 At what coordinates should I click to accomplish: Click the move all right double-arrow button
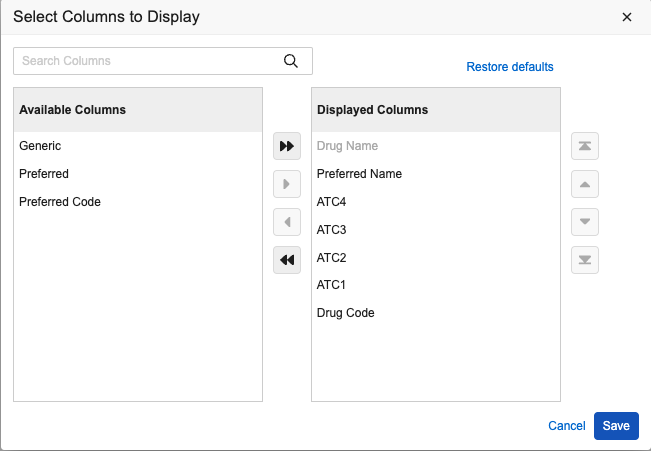tap(287, 146)
